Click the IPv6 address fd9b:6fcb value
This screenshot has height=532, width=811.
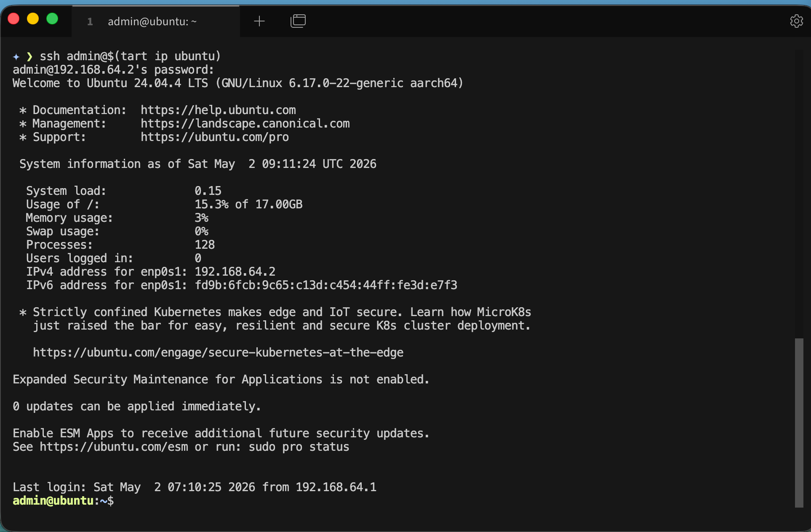[326, 285]
